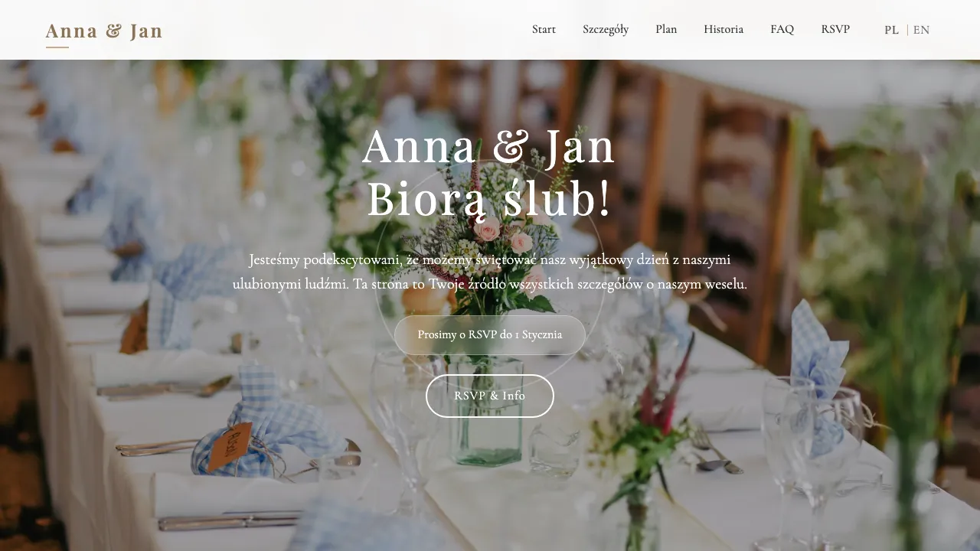Select Plan in the top navigation

coord(666,29)
